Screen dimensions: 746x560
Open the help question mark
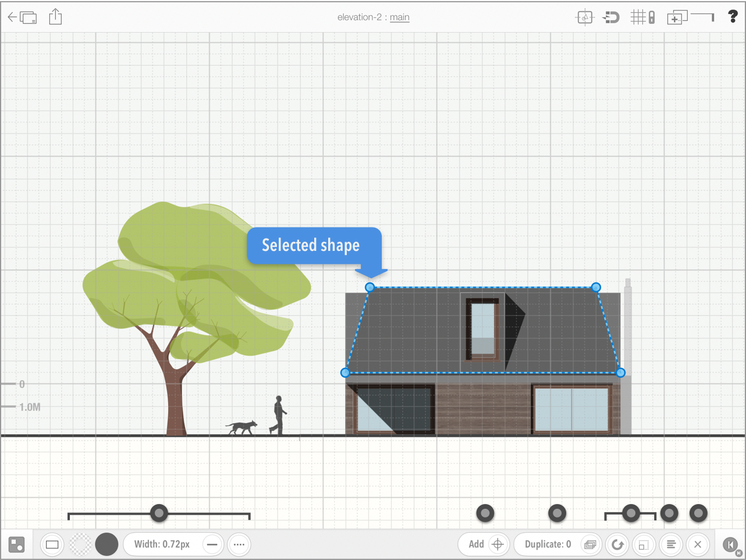[x=732, y=17]
